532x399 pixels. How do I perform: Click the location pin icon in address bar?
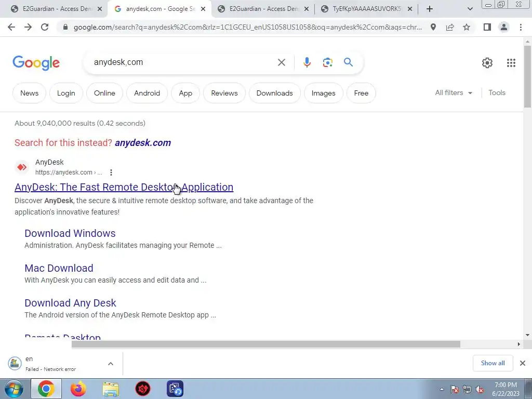[433, 27]
